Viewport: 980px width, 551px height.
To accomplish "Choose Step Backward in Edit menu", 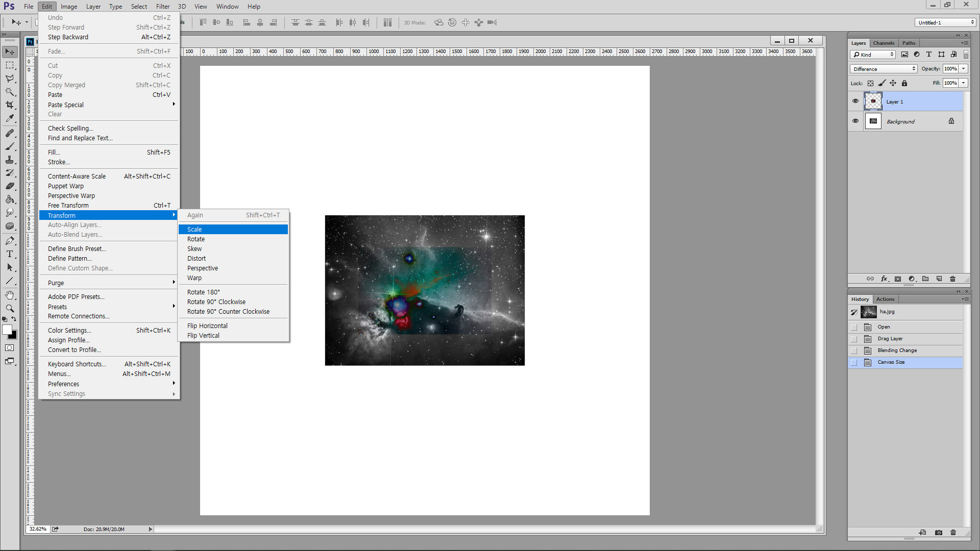I will [109, 37].
